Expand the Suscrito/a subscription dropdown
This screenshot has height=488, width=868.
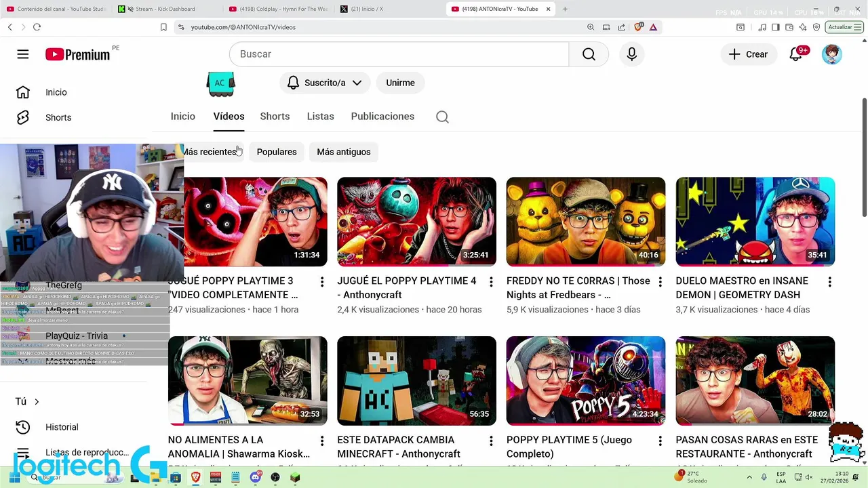coord(325,83)
